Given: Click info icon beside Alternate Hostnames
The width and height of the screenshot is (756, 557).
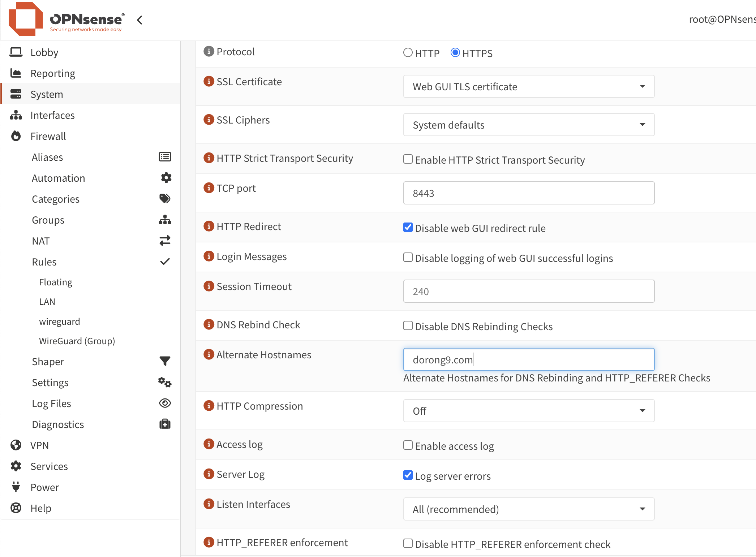Looking at the screenshot, I should coord(209,354).
